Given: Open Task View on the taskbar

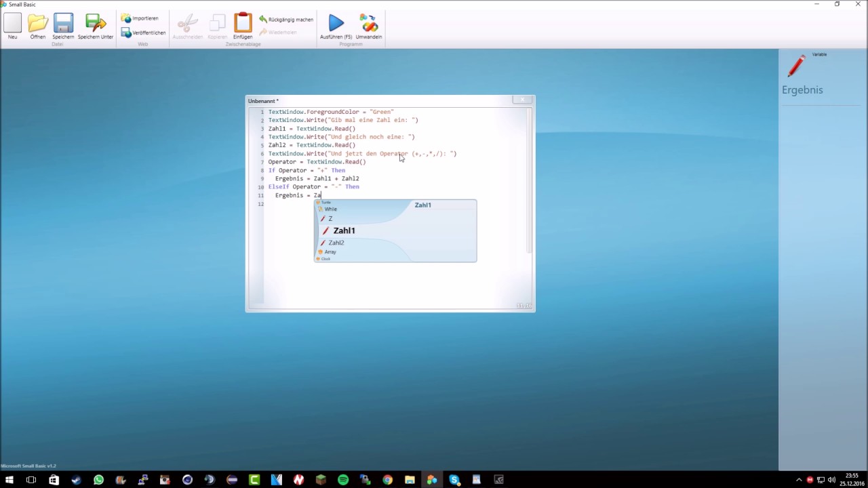Looking at the screenshot, I should coord(31,480).
